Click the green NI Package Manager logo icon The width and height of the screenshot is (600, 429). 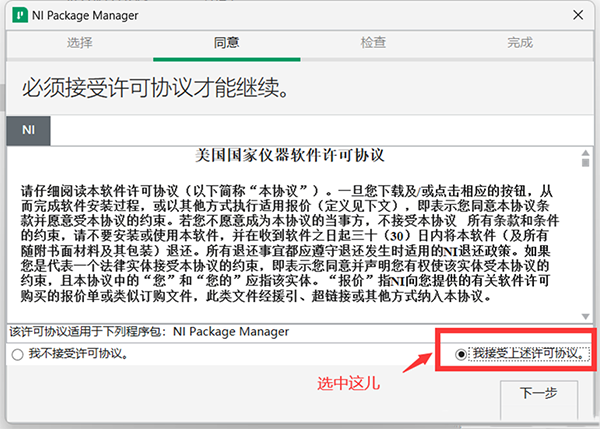pos(20,15)
